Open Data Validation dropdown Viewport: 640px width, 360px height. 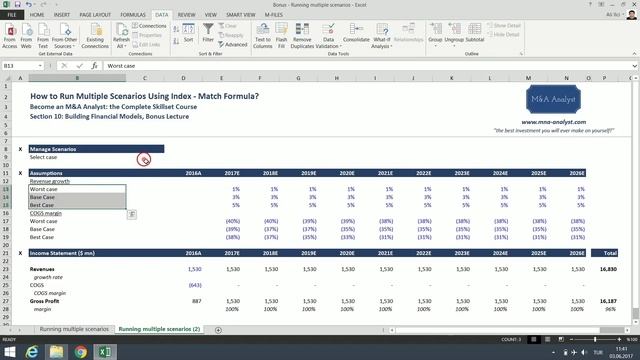click(329, 36)
